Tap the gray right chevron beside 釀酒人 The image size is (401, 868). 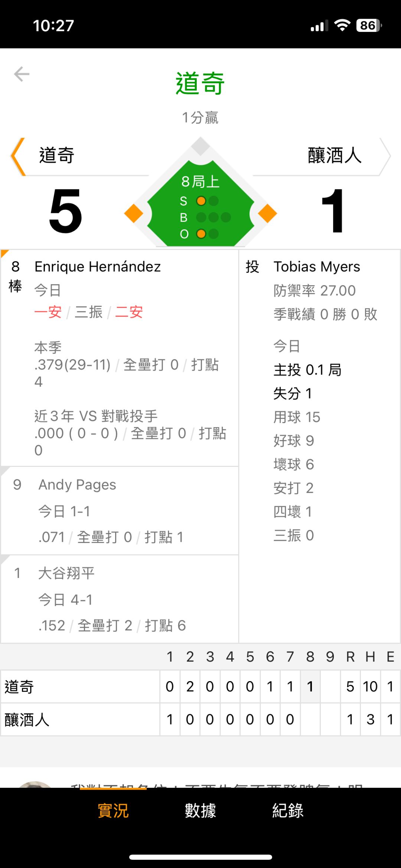click(x=385, y=156)
